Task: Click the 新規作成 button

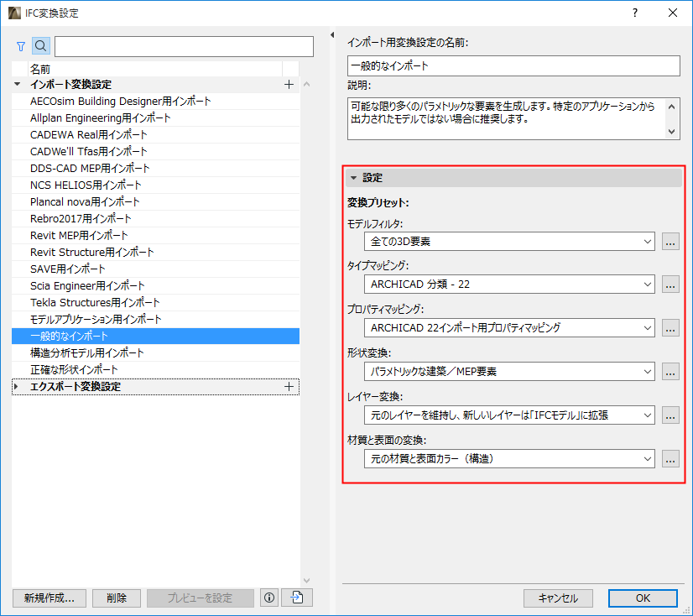Action: pyautogui.click(x=49, y=598)
